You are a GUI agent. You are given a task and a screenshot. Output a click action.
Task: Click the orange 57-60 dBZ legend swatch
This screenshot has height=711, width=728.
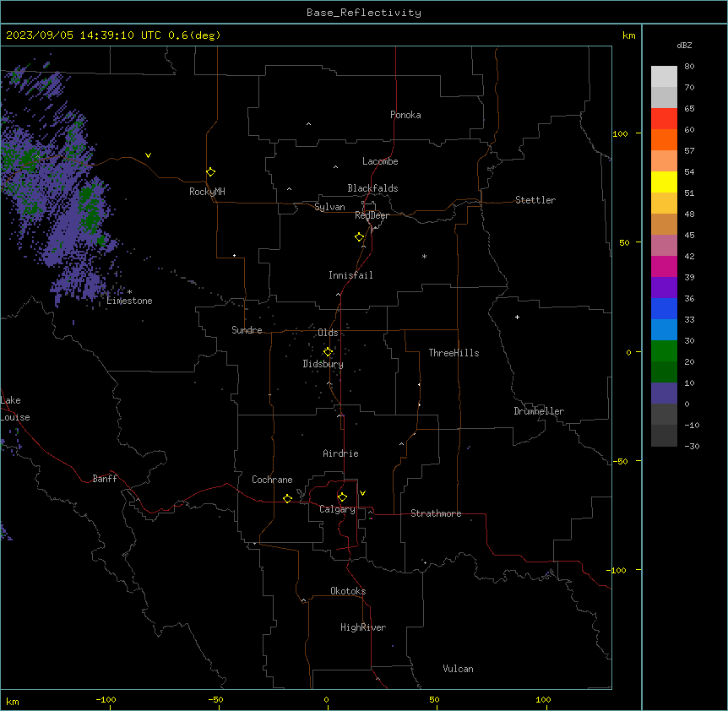pos(664,139)
